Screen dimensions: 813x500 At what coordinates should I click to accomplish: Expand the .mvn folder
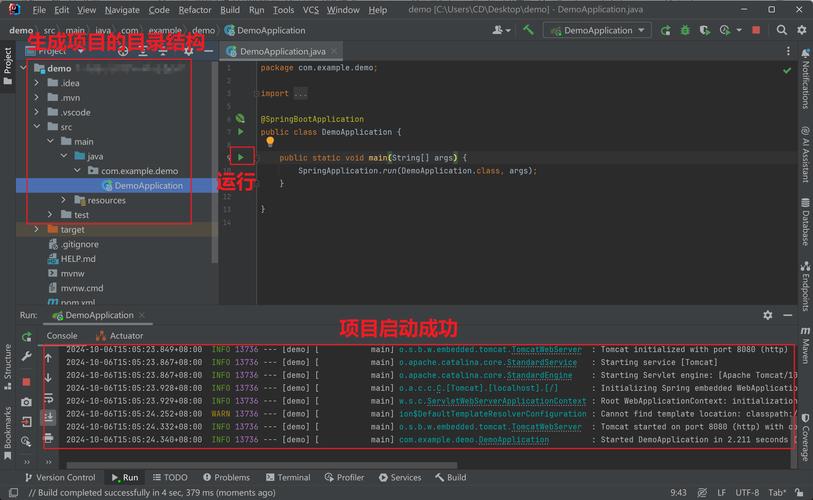coord(36,97)
